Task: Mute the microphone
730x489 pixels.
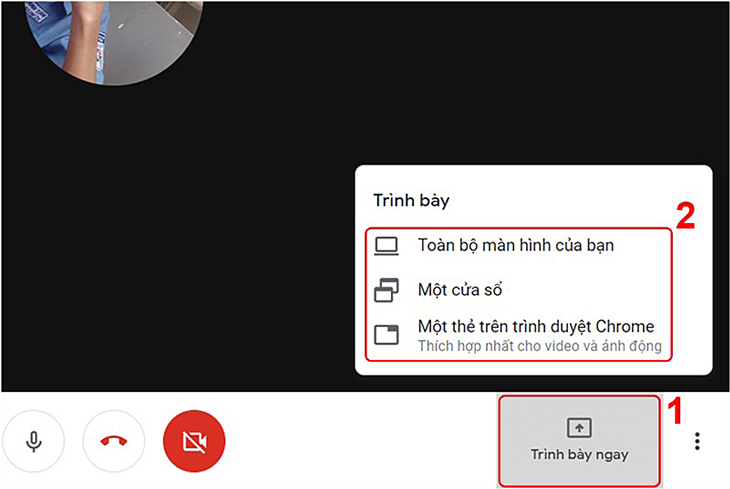Action: coord(34,441)
